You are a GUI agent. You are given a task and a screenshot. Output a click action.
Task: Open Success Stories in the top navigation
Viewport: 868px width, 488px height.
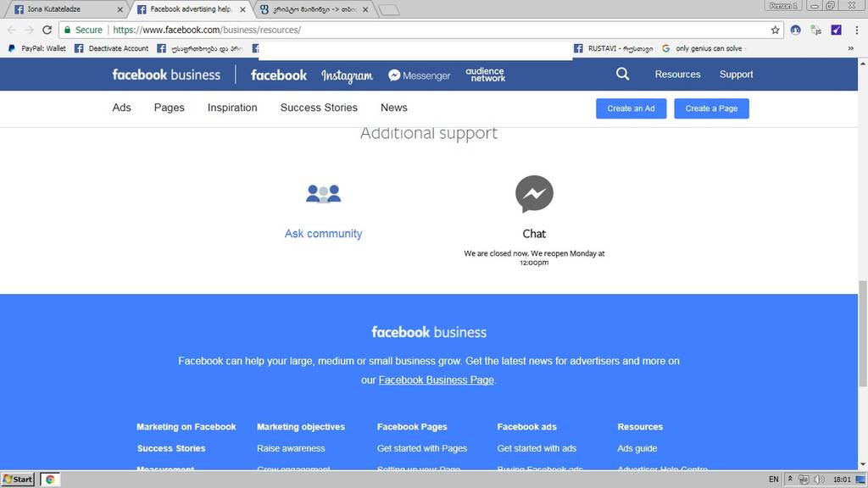[319, 108]
